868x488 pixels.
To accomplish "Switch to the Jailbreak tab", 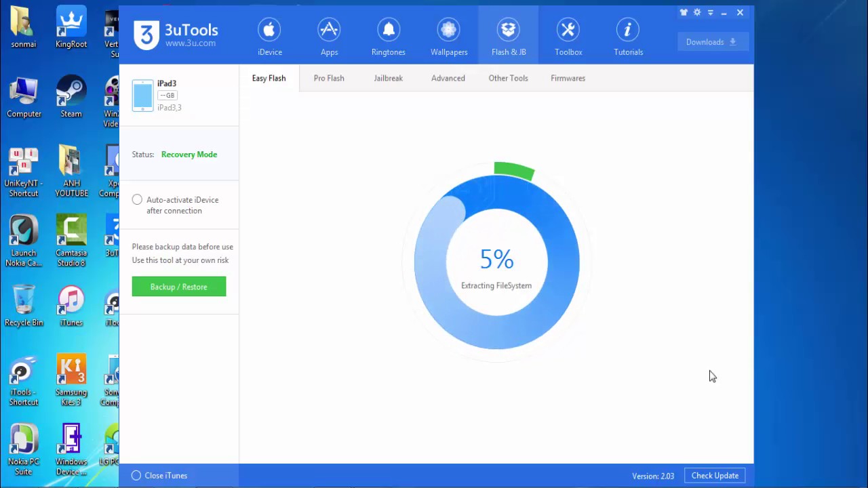I will (388, 78).
